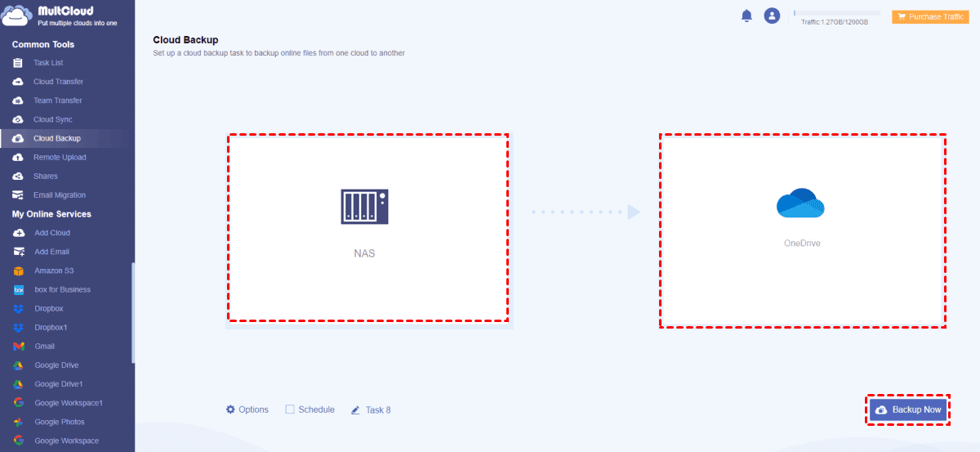The width and height of the screenshot is (980, 452).
Task: Click the Remote Upload icon in the sidebar
Action: coord(18,157)
